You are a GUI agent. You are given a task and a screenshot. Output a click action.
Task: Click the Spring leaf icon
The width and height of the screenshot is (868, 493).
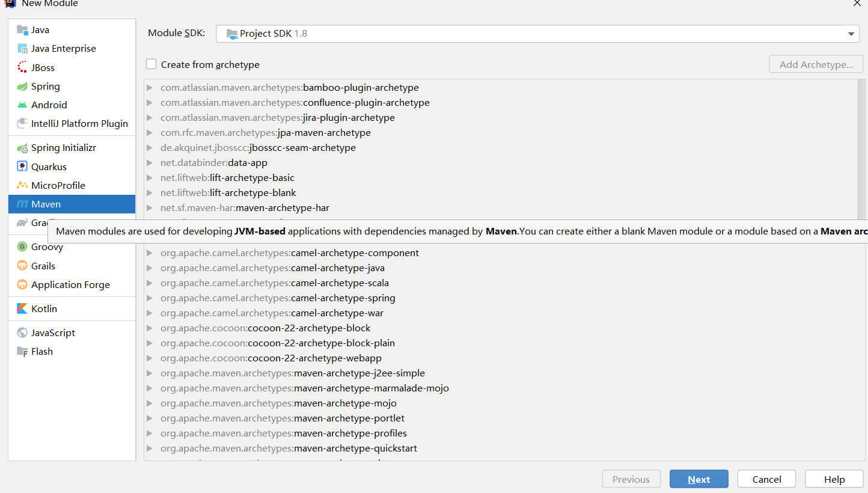[22, 87]
